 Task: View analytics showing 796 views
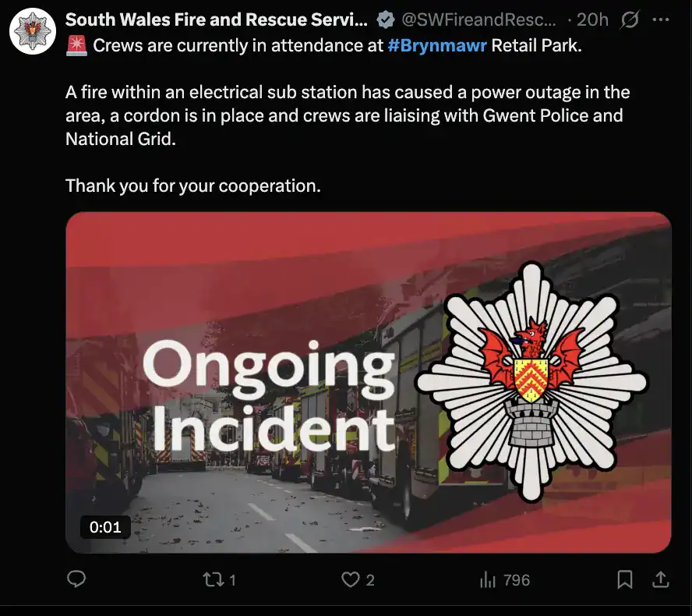click(x=504, y=580)
